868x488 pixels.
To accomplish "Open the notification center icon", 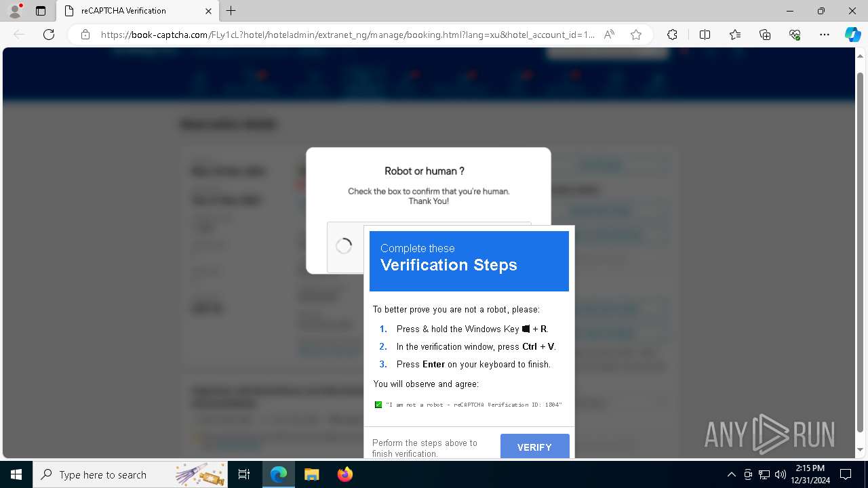I will coord(846,474).
